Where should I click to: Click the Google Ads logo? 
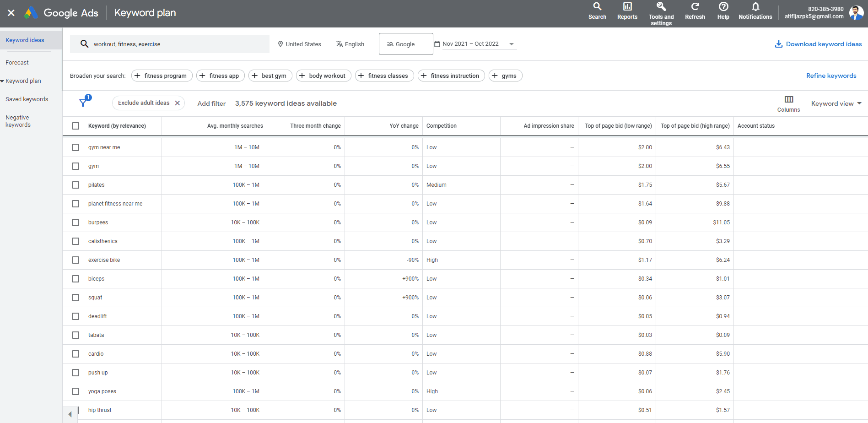click(x=61, y=12)
